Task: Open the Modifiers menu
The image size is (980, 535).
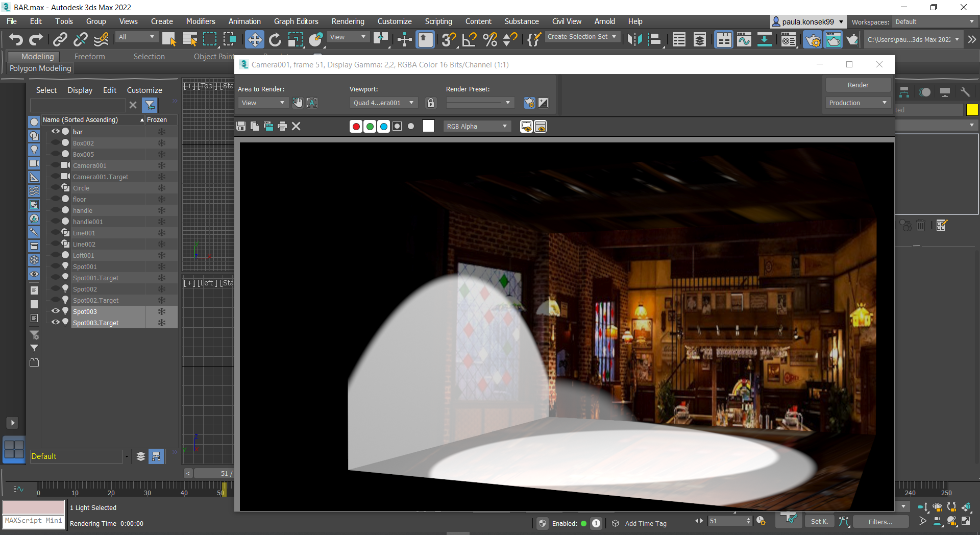Action: (x=201, y=21)
